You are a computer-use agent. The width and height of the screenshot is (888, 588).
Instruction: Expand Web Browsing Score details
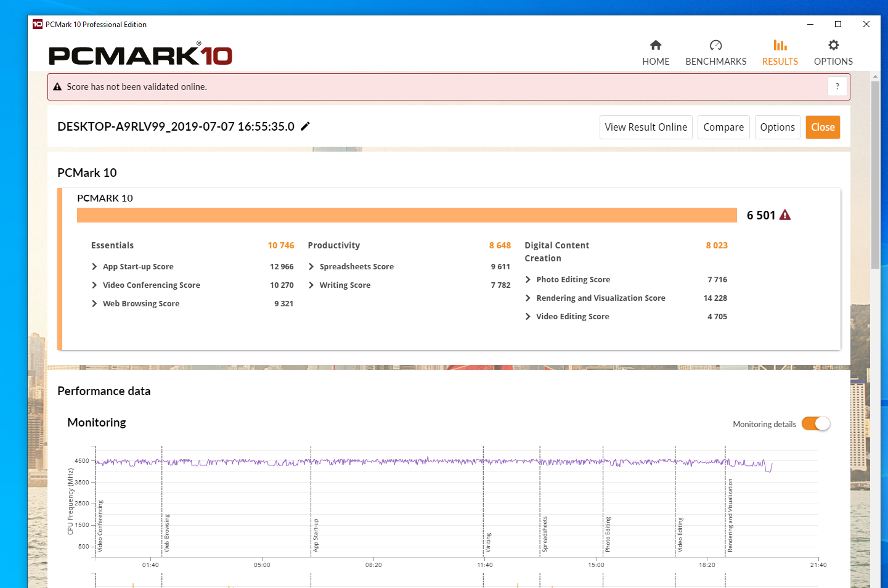tap(94, 303)
